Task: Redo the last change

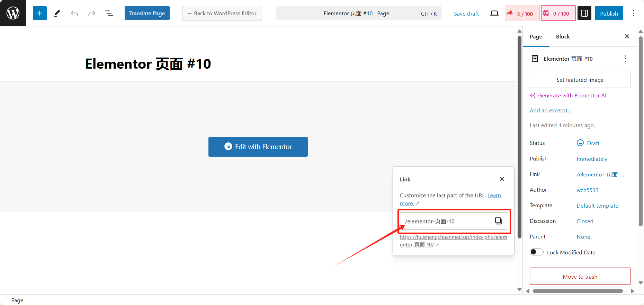Action: (92, 13)
